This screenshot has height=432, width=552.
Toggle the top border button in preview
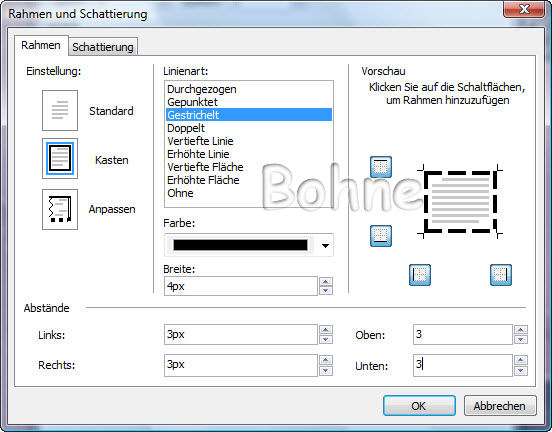point(381,167)
